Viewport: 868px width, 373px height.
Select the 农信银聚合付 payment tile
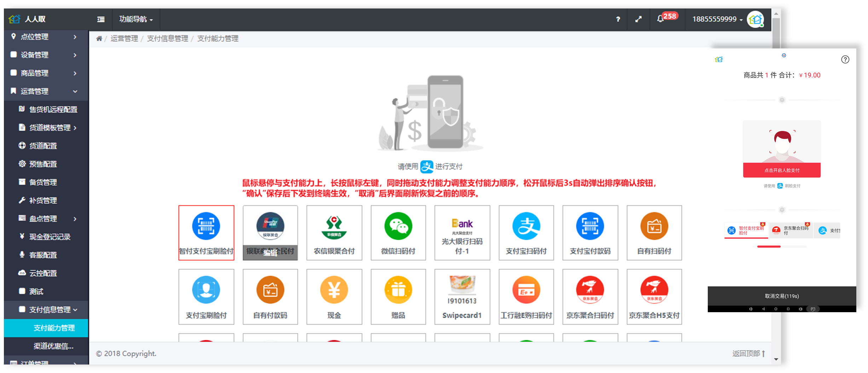(334, 233)
